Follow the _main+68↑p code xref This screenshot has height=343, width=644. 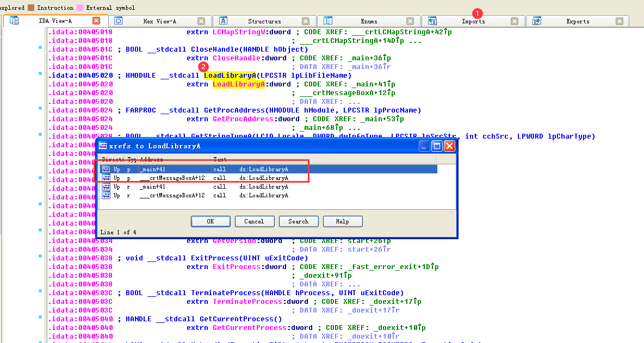pyautogui.click(x=321, y=128)
